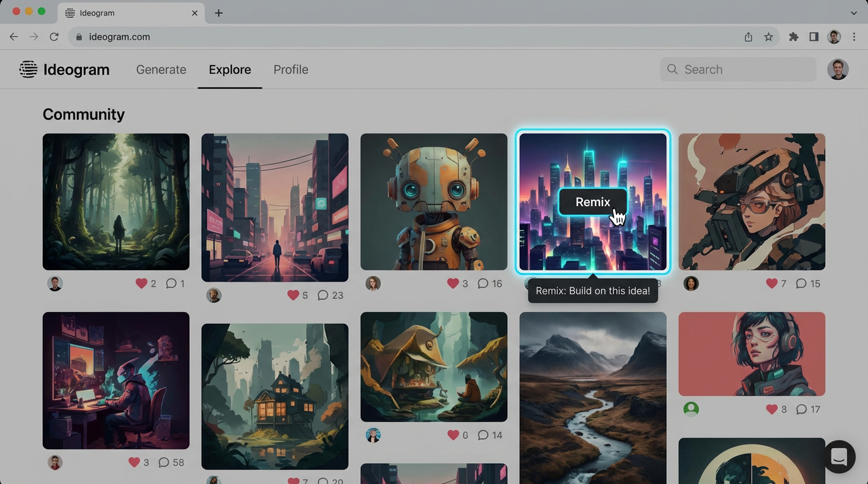
Task: View the green avatar under headphones girl
Action: pos(691,410)
